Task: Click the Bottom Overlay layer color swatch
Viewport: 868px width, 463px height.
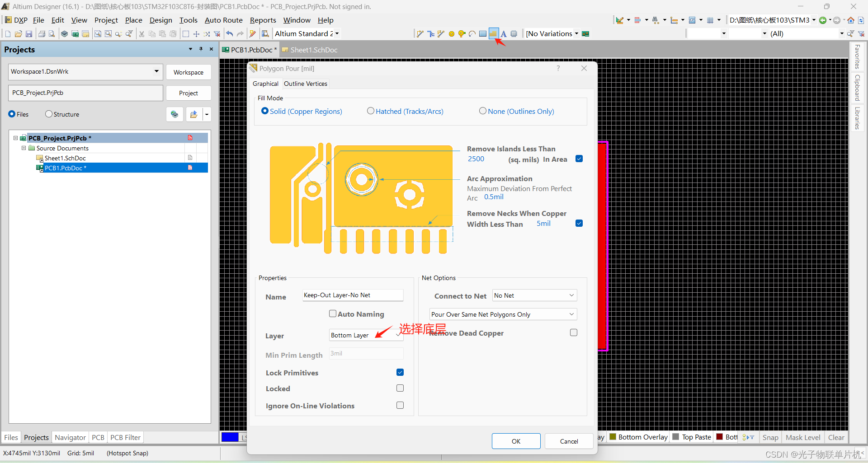Action: [613, 437]
